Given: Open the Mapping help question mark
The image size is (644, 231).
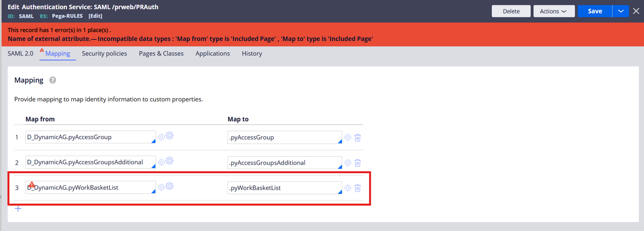Looking at the screenshot, I should pos(53,80).
